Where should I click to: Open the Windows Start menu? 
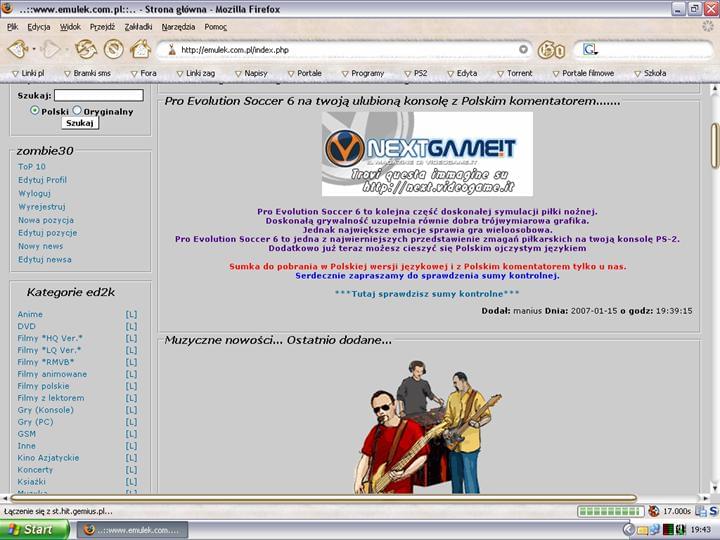(35, 530)
